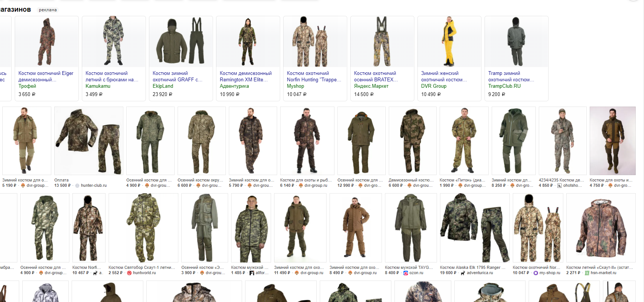This screenshot has height=302, width=644.
Task: Open the Костюм демисезонный Remington XM Elite link
Action: tap(246, 76)
